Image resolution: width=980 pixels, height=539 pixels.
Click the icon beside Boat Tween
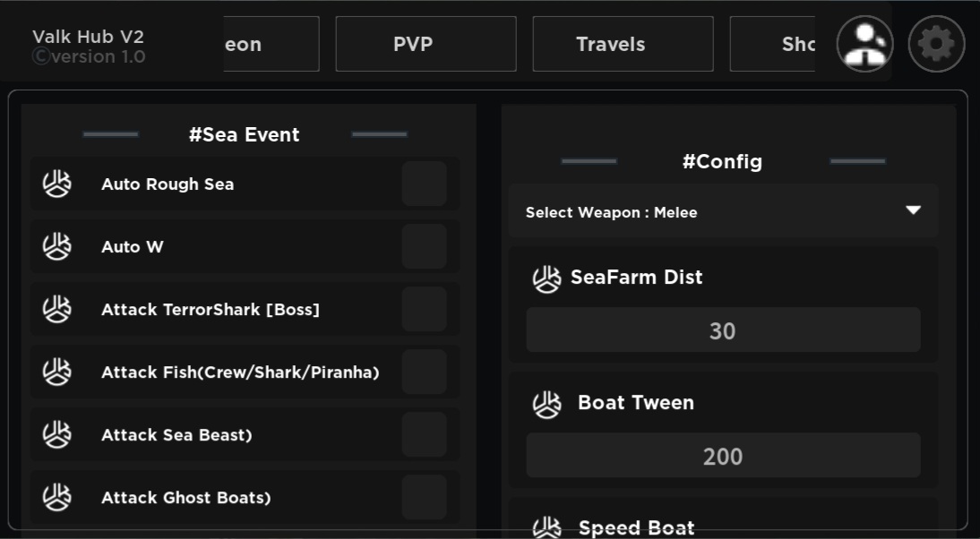(x=546, y=404)
